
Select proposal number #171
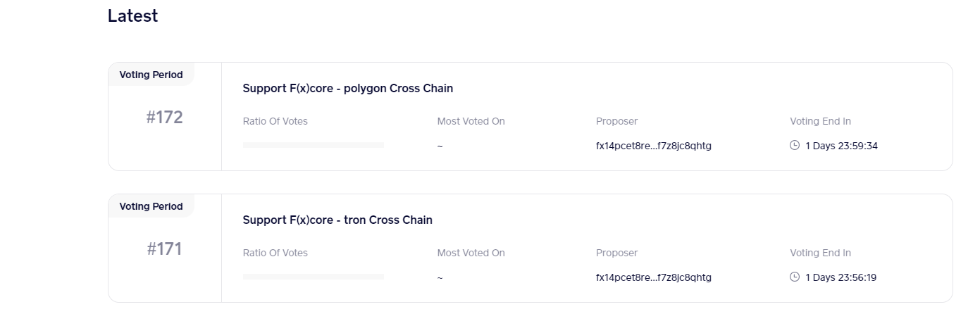pyautogui.click(x=165, y=249)
